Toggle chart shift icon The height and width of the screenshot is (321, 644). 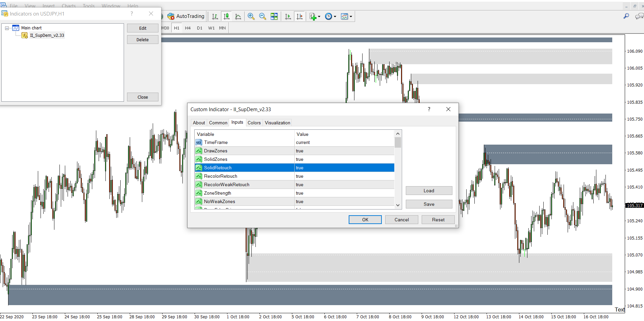point(300,16)
